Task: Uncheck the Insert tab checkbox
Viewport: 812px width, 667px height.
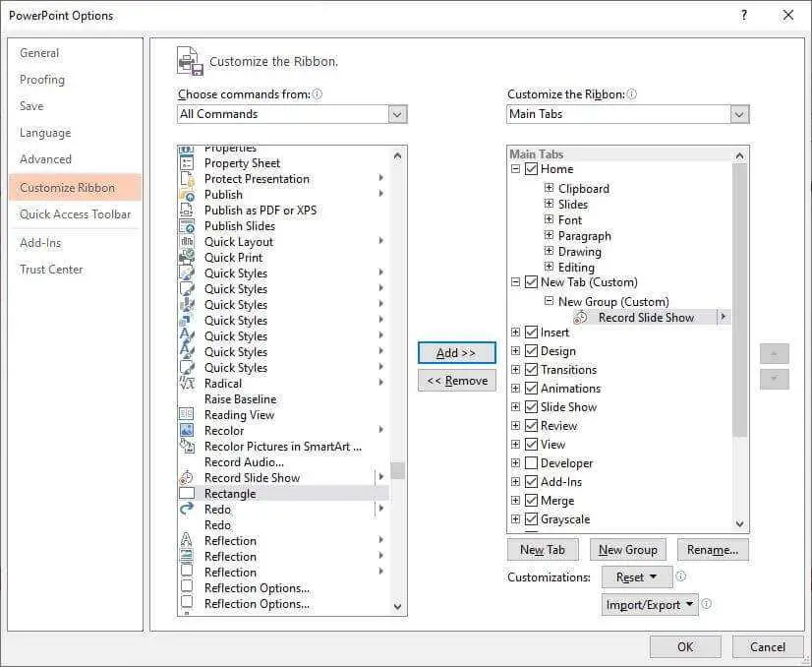Action: pyautogui.click(x=531, y=333)
